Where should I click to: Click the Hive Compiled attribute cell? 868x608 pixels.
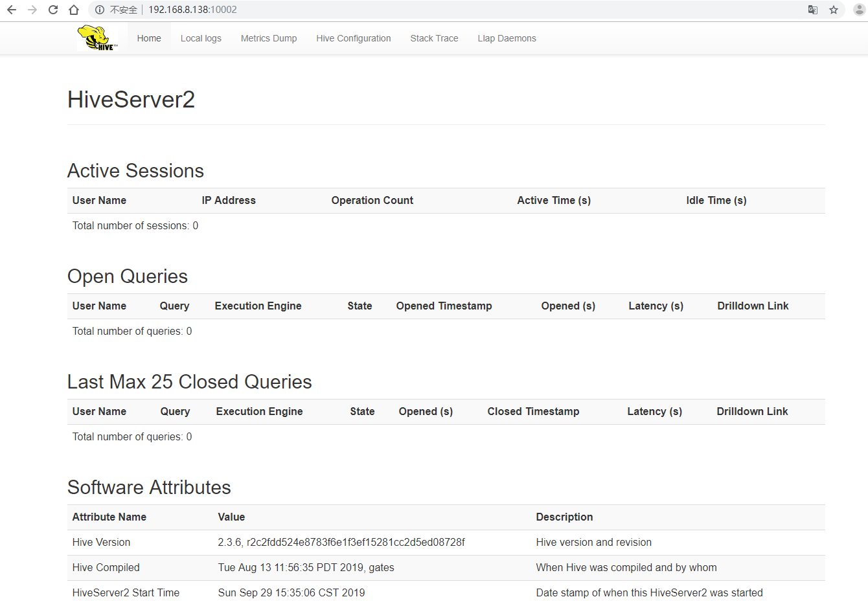pos(106,568)
